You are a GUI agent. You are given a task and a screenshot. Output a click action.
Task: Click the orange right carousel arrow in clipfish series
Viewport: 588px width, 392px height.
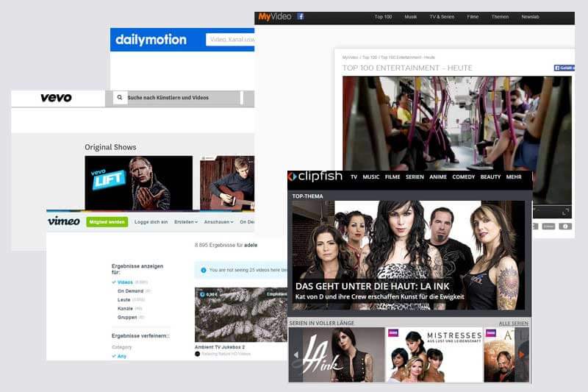click(522, 354)
